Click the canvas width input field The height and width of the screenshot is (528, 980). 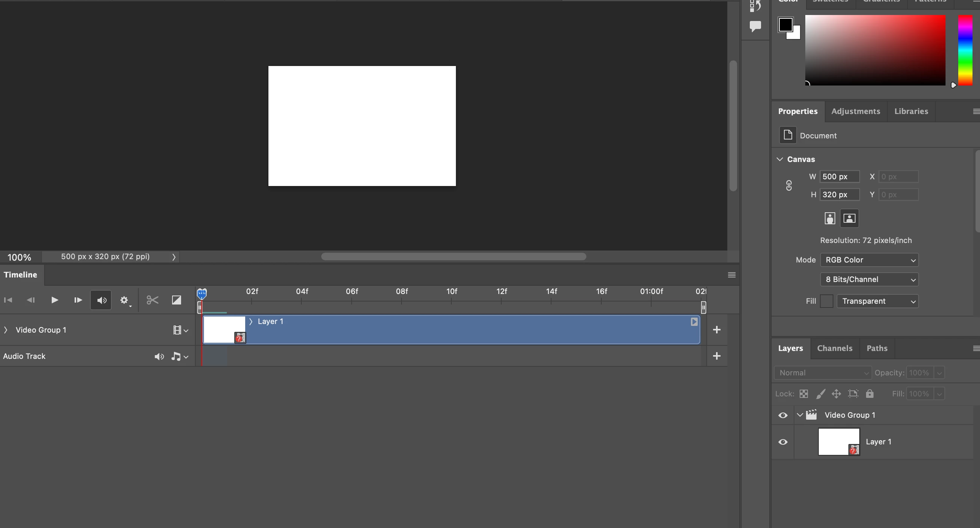click(x=839, y=177)
